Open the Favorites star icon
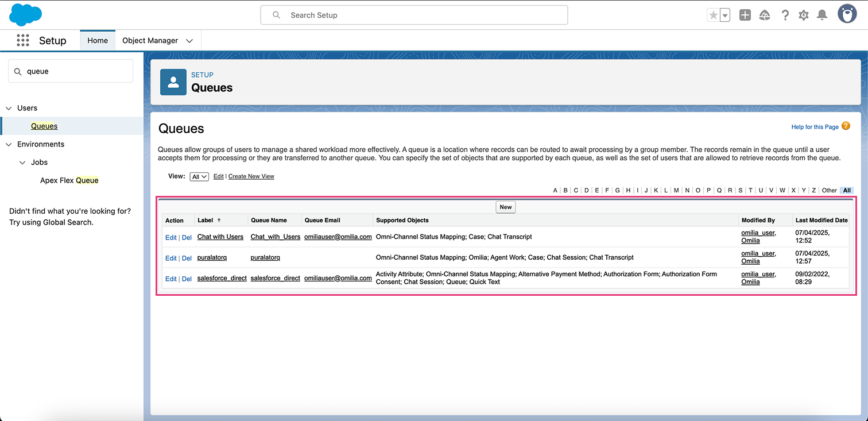This screenshot has width=868, height=421. point(713,16)
